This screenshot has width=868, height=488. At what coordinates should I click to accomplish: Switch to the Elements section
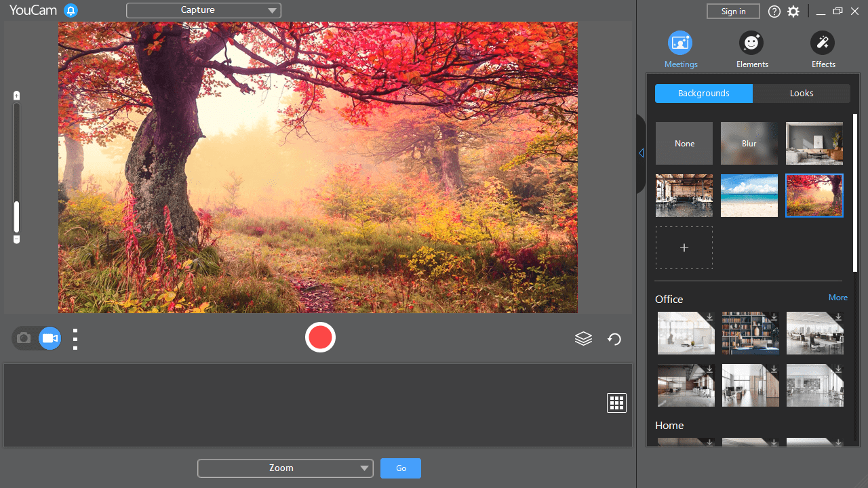tap(752, 50)
